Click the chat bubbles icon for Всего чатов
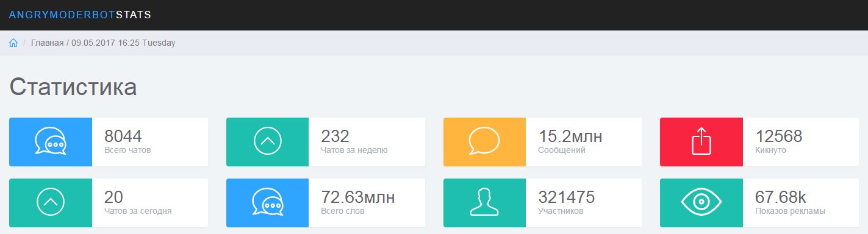The width and height of the screenshot is (868, 234). 51,142
